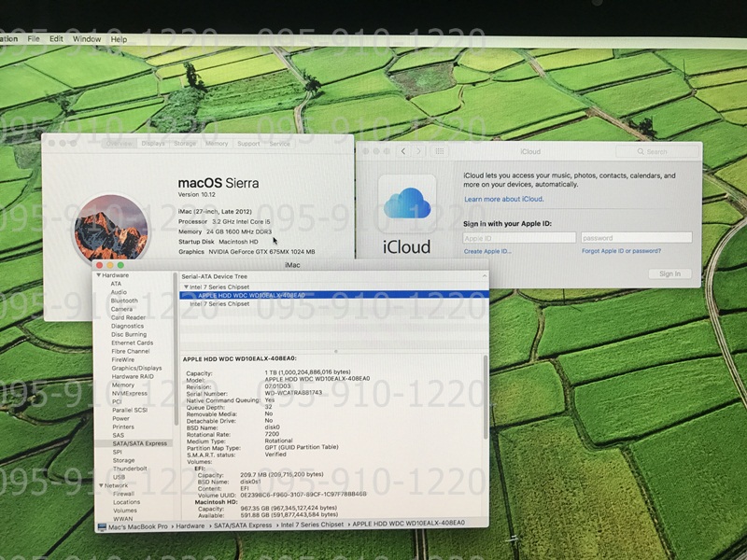Select WWAN under Network
This screenshot has height=560, width=747.
tap(123, 519)
